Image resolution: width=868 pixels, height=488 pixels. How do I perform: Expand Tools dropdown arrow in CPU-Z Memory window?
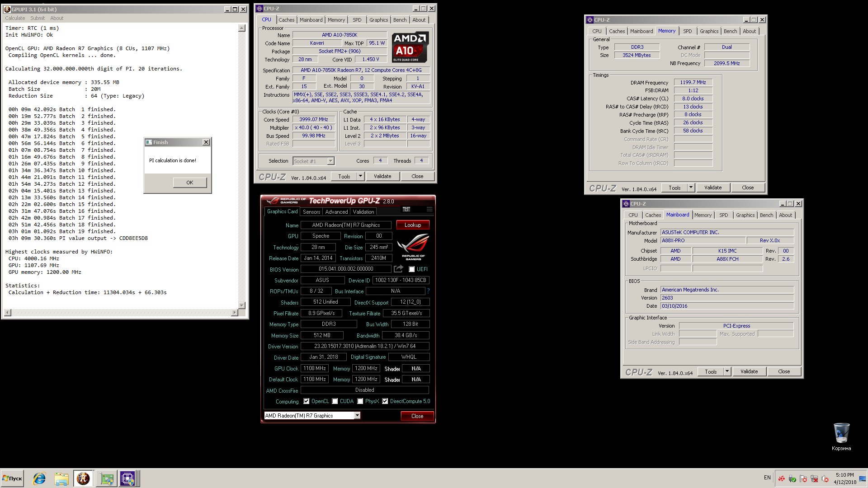[x=691, y=188]
